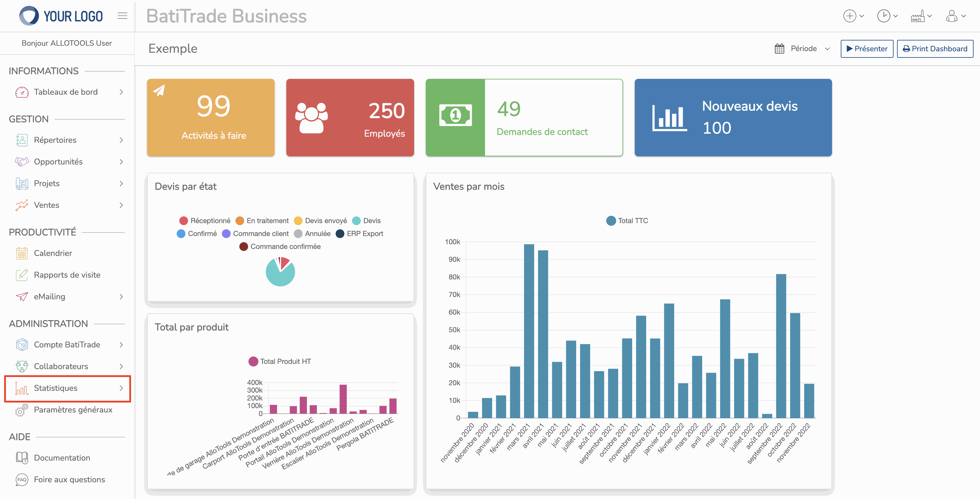The width and height of the screenshot is (980, 499).
Task: Expand Projets chevron
Action: (121, 184)
